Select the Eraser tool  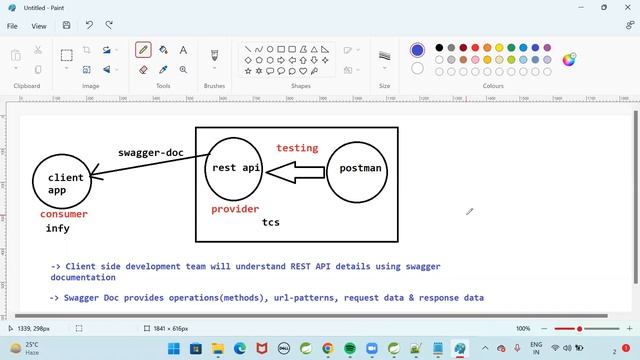point(143,70)
